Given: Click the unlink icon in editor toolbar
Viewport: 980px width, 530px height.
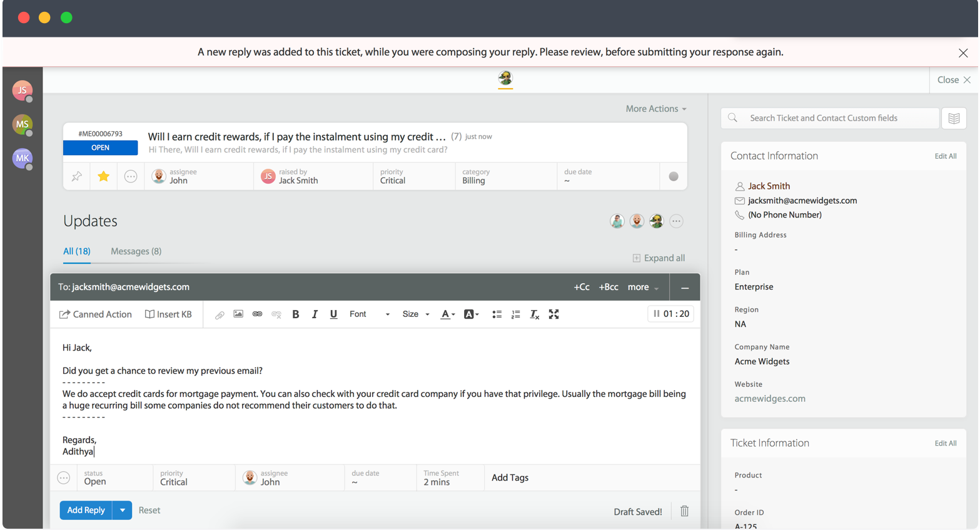Looking at the screenshot, I should click(x=276, y=314).
